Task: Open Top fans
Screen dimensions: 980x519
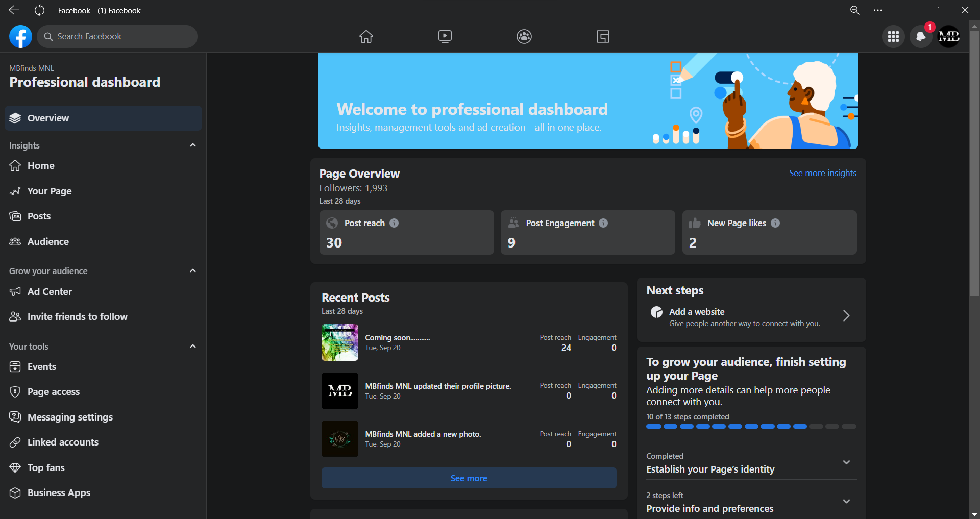Action: (103, 467)
